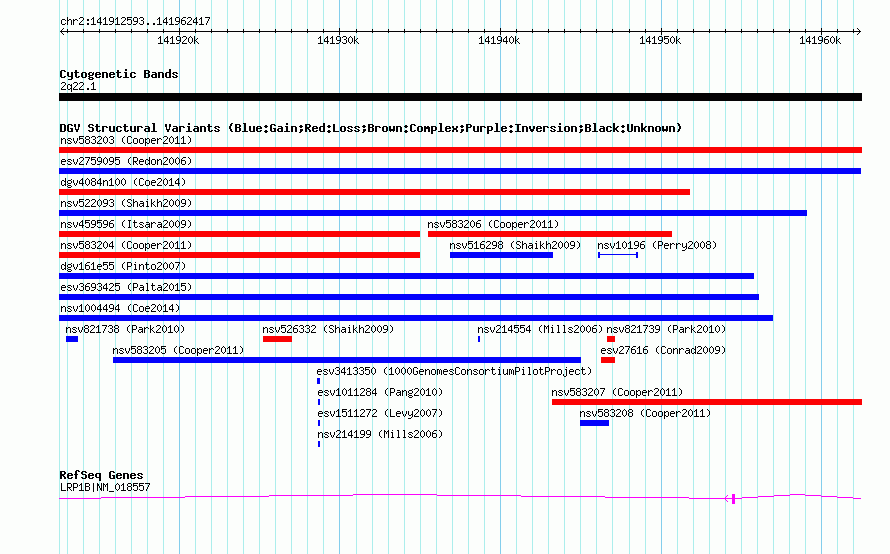This screenshot has width=890, height=554.
Task: Select the dgv161e55 (Pinto2007) blue bar
Action: [406, 276]
